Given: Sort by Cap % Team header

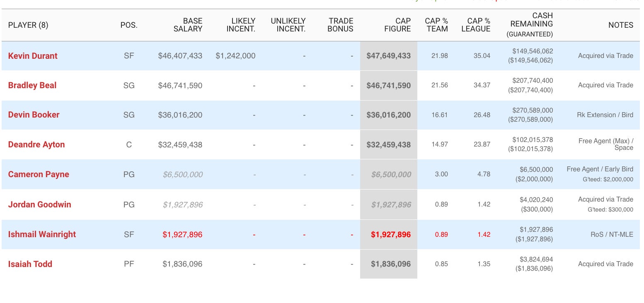Looking at the screenshot, I should tap(436, 25).
